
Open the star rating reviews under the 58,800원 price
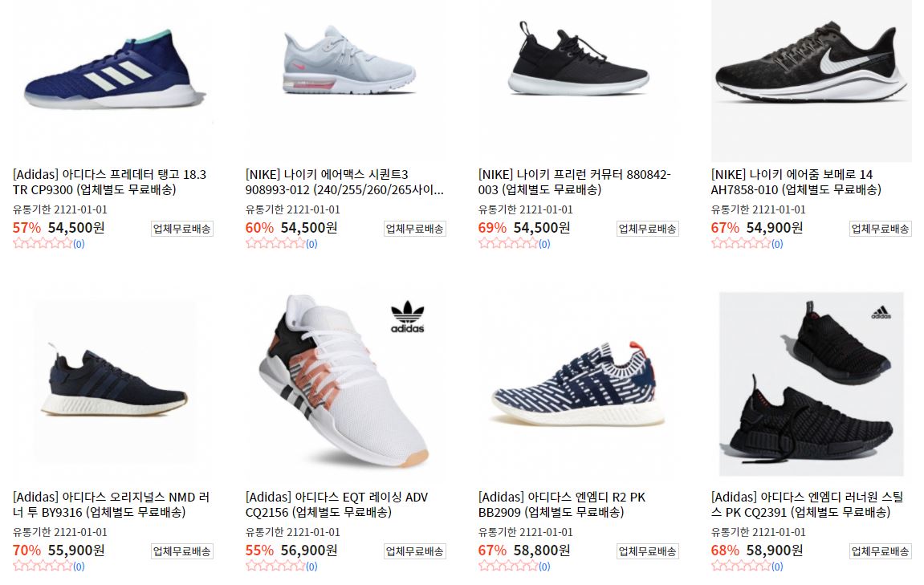click(515, 567)
